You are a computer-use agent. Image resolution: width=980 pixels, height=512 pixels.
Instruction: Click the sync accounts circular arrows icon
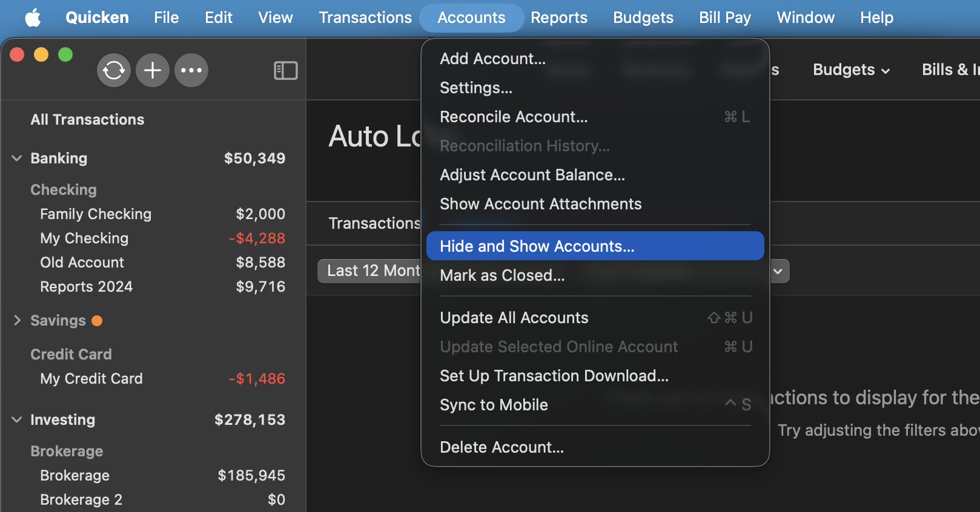point(114,70)
